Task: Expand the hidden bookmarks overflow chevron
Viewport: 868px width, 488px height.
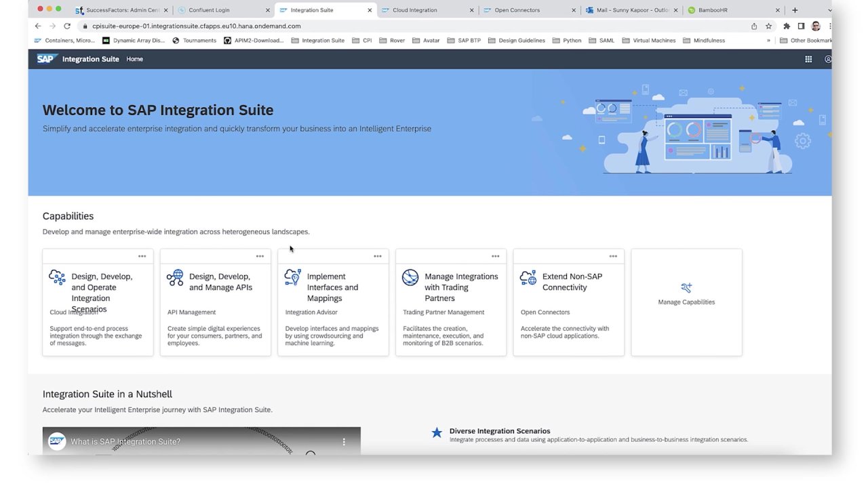Action: 768,41
